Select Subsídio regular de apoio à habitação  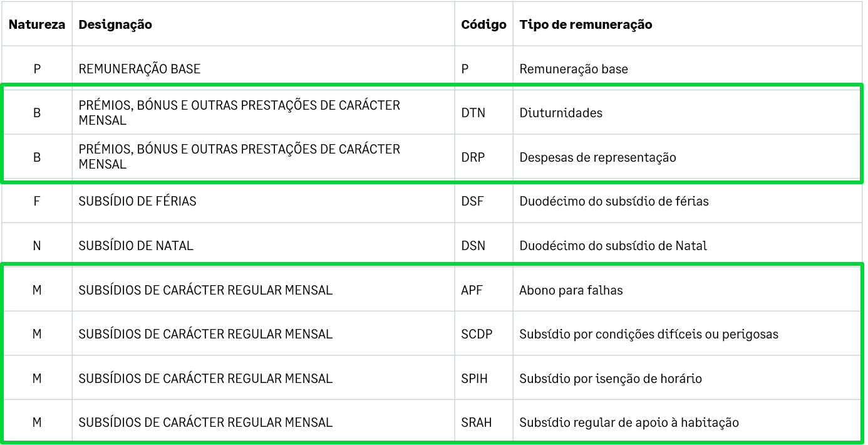688,422
